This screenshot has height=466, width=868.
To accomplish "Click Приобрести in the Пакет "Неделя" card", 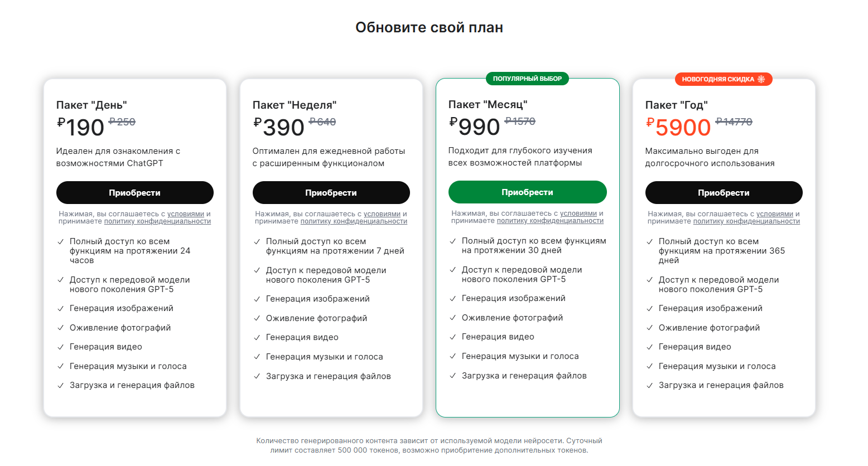I will point(331,192).
